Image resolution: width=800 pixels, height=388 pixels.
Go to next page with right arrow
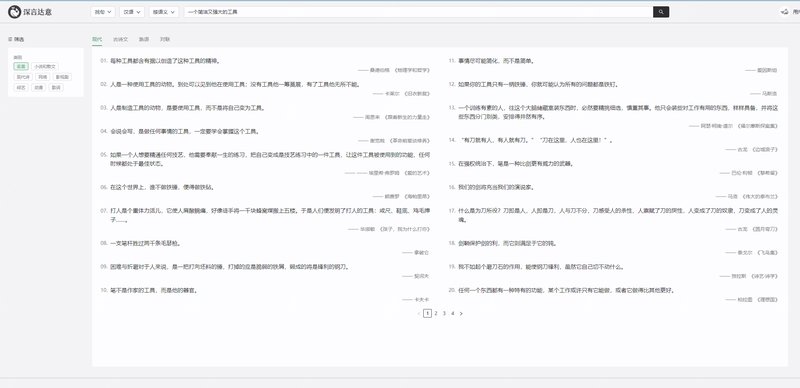tap(461, 313)
